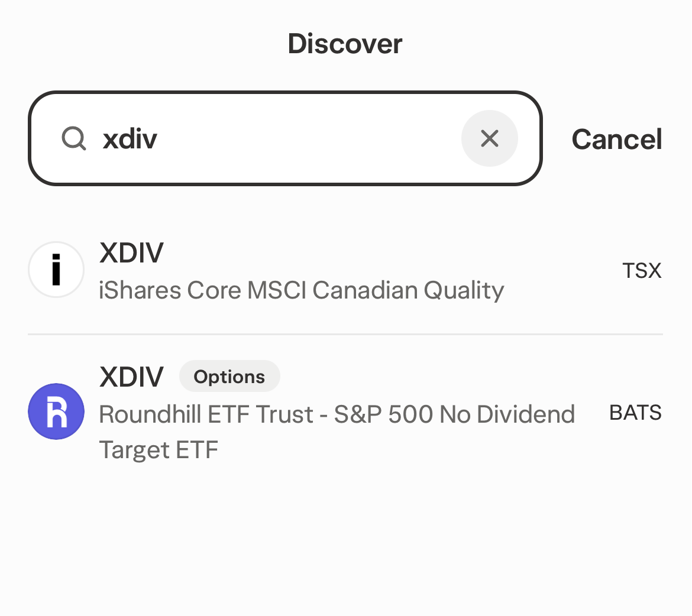
Task: Tap the Roundhill purple logo icon
Action: click(56, 411)
